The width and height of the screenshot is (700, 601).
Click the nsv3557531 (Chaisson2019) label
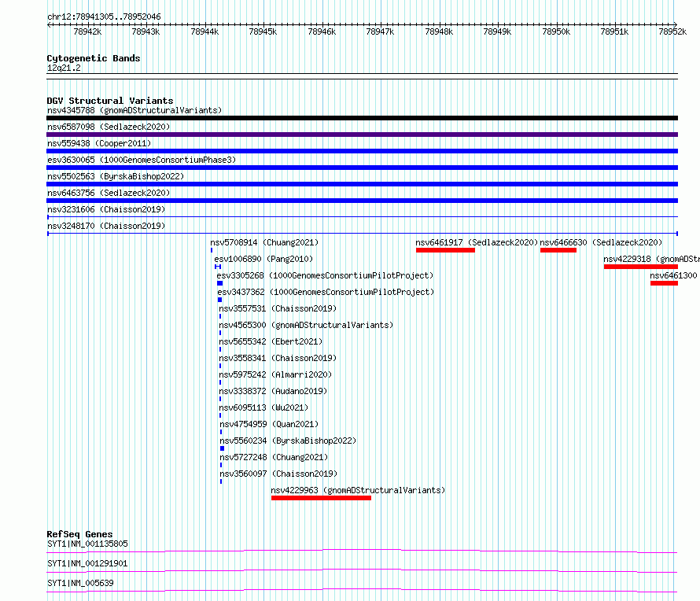click(x=278, y=308)
